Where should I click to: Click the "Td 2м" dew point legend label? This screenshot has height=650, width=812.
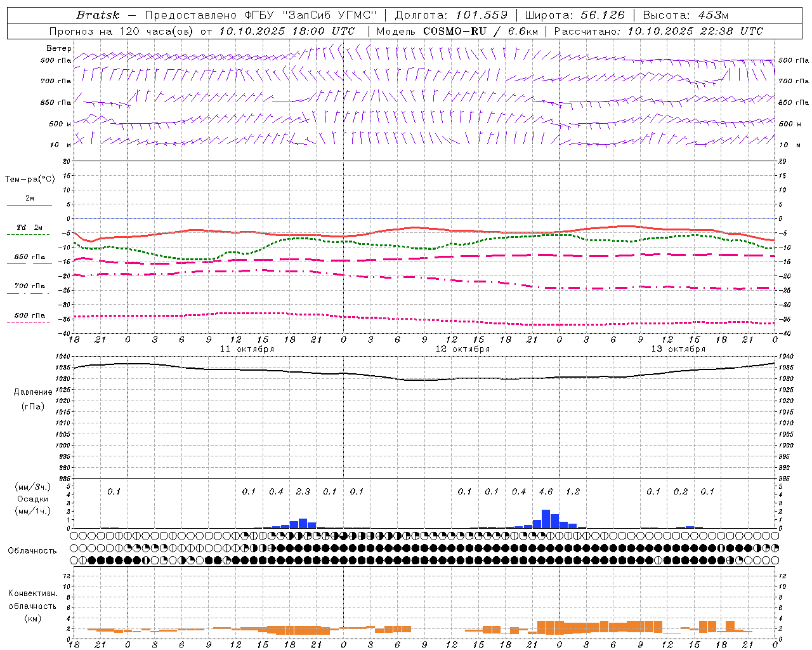tap(30, 227)
